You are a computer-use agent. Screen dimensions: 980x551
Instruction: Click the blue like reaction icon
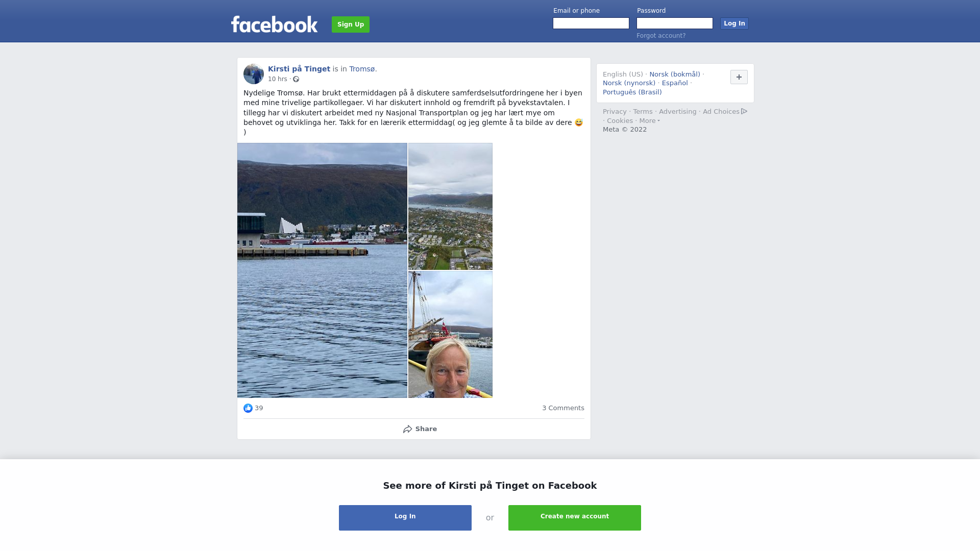click(248, 408)
